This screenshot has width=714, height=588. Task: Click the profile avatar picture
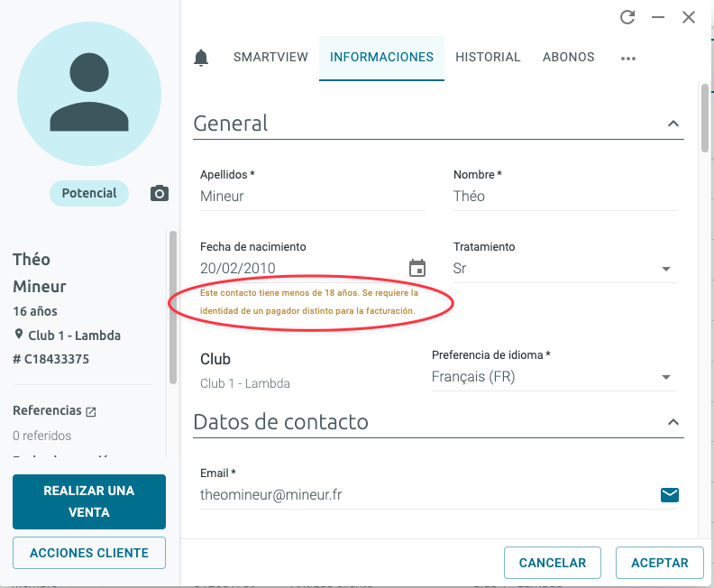(x=89, y=94)
